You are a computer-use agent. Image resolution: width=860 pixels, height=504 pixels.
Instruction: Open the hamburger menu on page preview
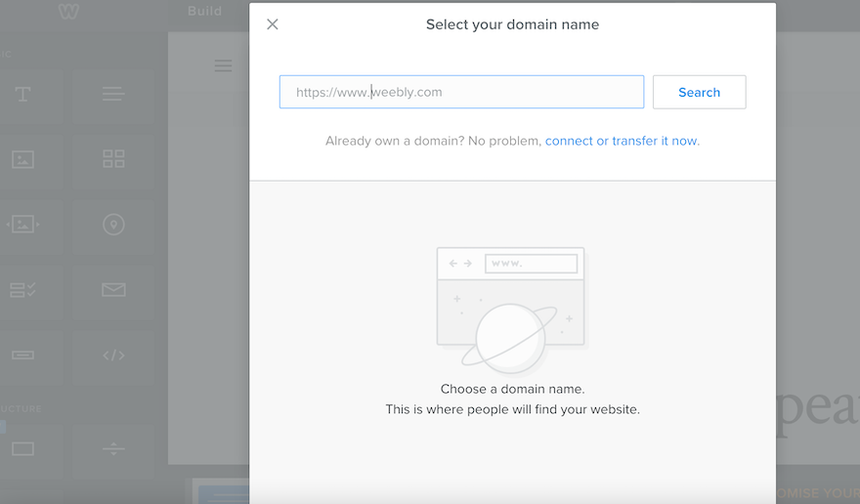point(223,65)
